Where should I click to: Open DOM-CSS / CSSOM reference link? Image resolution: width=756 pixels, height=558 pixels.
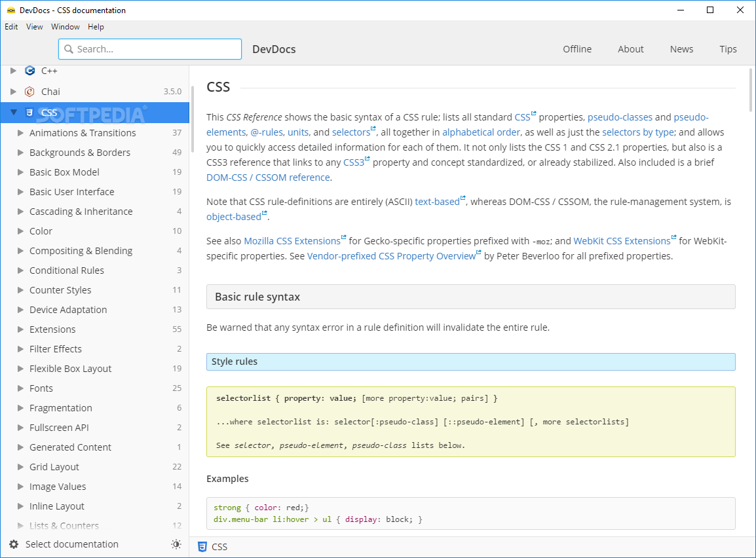coord(268,177)
